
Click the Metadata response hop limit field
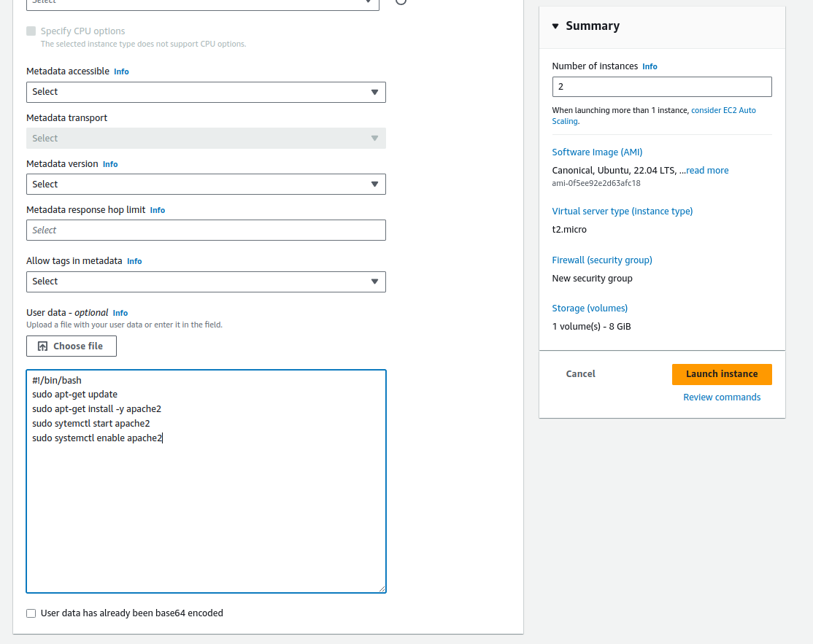[206, 230]
